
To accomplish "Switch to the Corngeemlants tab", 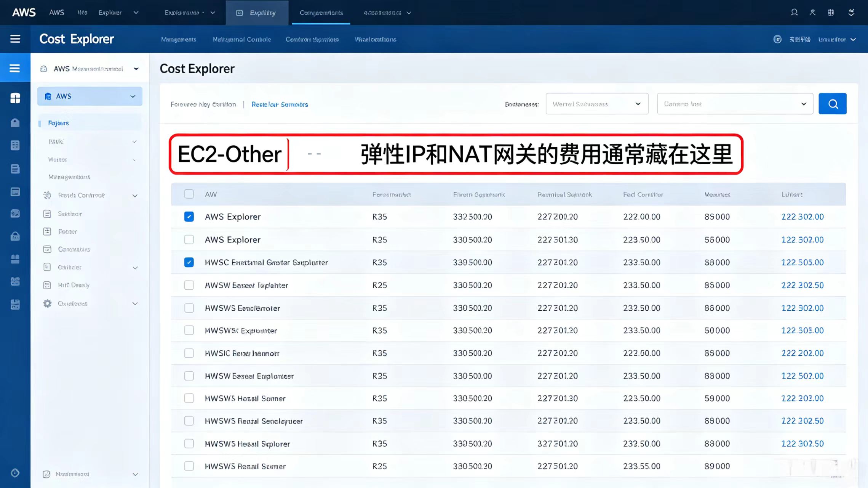I will pyautogui.click(x=321, y=13).
